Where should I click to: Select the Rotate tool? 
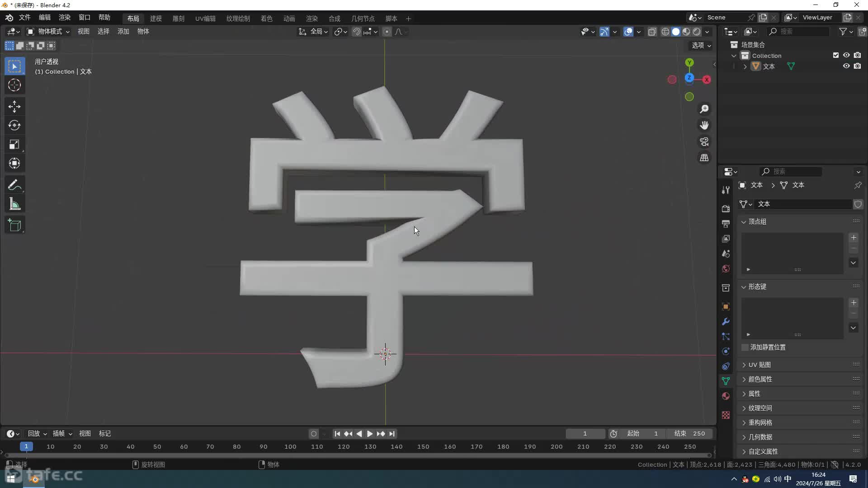tap(14, 125)
